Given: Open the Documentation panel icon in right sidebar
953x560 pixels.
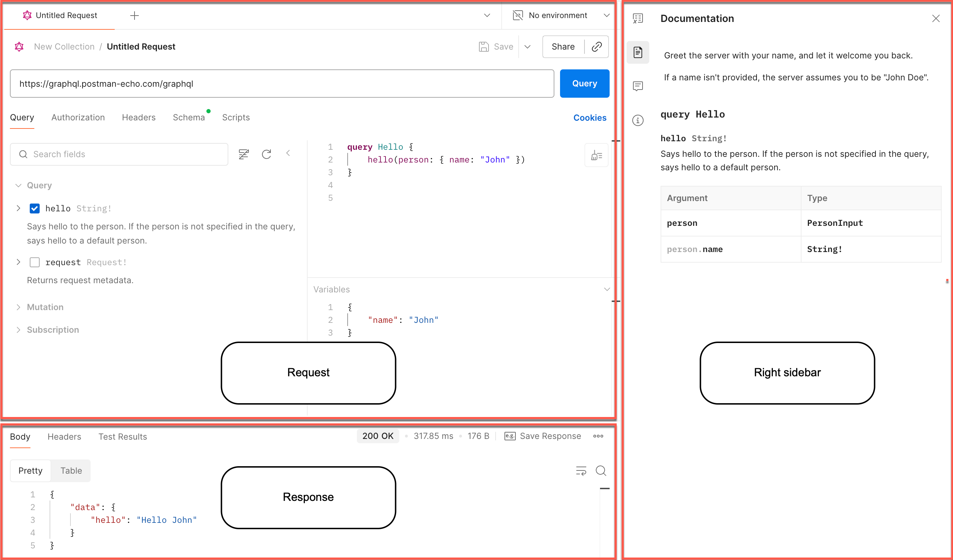Looking at the screenshot, I should click(638, 52).
